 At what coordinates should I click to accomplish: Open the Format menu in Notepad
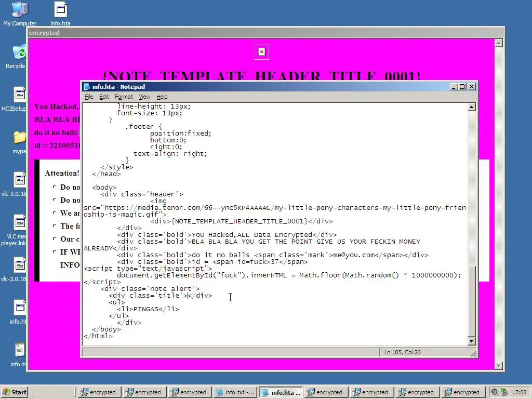coord(124,97)
